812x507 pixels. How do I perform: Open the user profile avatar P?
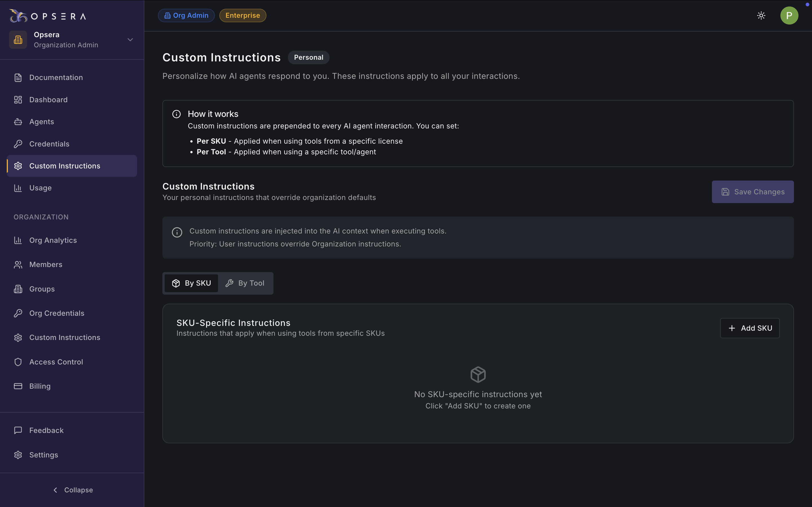coord(789,15)
